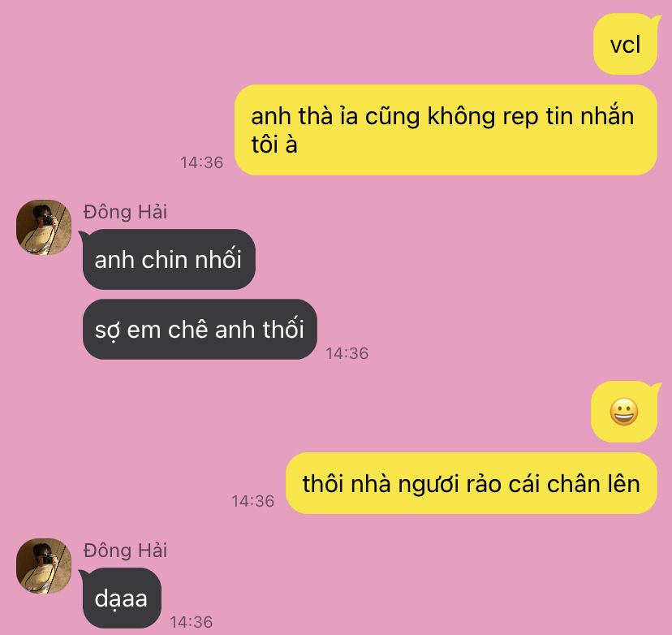Viewport: 672px width, 635px height.
Task: Open the Đông Hải name label above 'anh chin nhối'
Action: [x=125, y=212]
